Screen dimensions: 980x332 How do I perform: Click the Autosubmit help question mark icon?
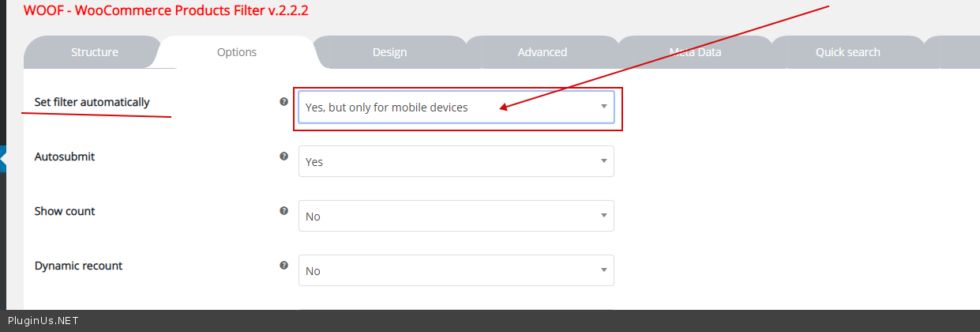284,157
